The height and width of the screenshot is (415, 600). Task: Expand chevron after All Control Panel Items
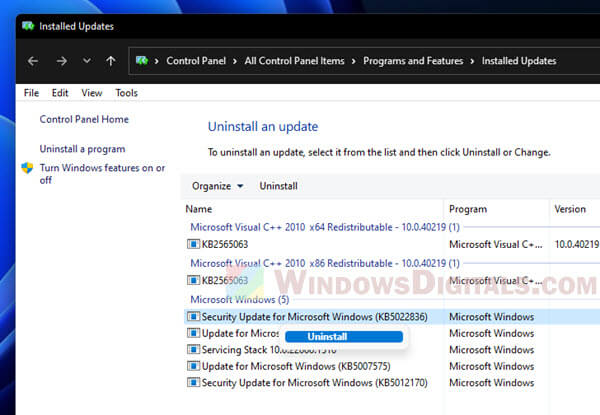point(353,61)
